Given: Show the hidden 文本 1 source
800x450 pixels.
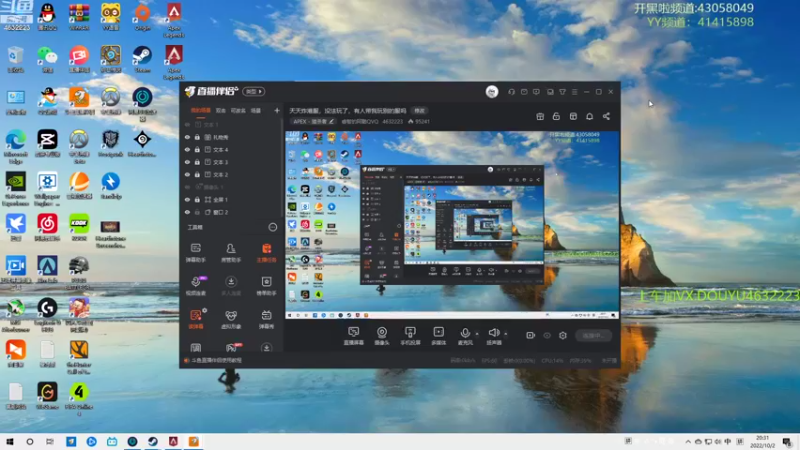Looking at the screenshot, I should 187,124.
